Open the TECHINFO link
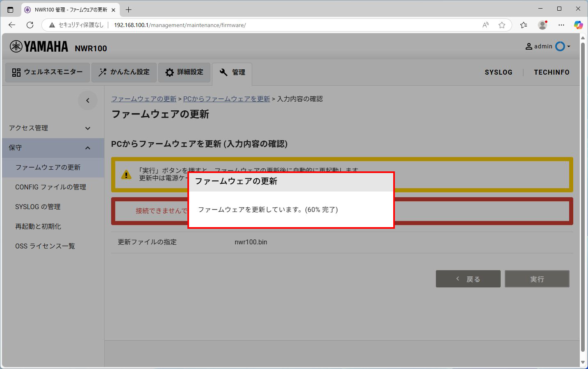Viewport: 588px width, 369px height. pos(551,72)
